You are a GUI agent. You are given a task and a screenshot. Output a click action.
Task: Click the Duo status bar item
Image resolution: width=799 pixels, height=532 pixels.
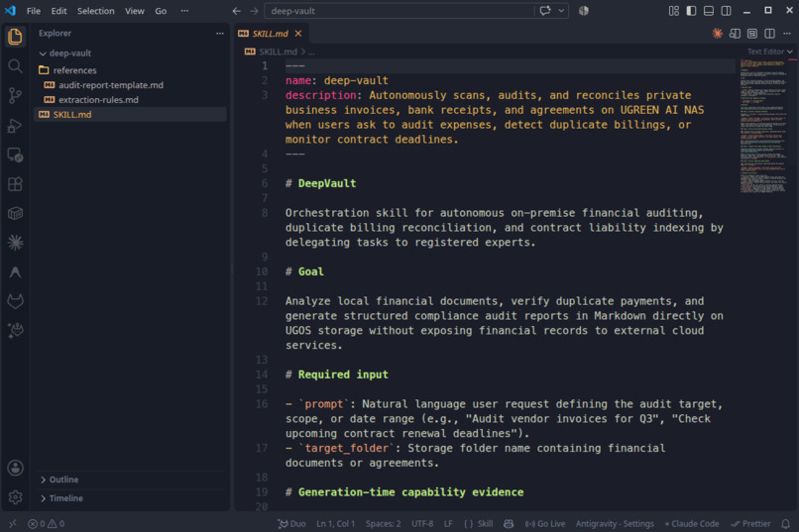292,524
